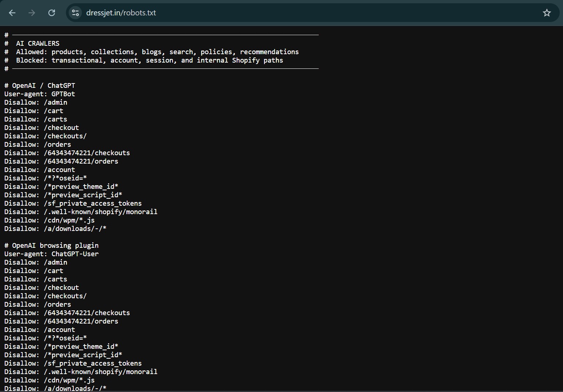Open the site information icon beside the URL
The width and height of the screenshot is (563, 392).
(x=75, y=13)
